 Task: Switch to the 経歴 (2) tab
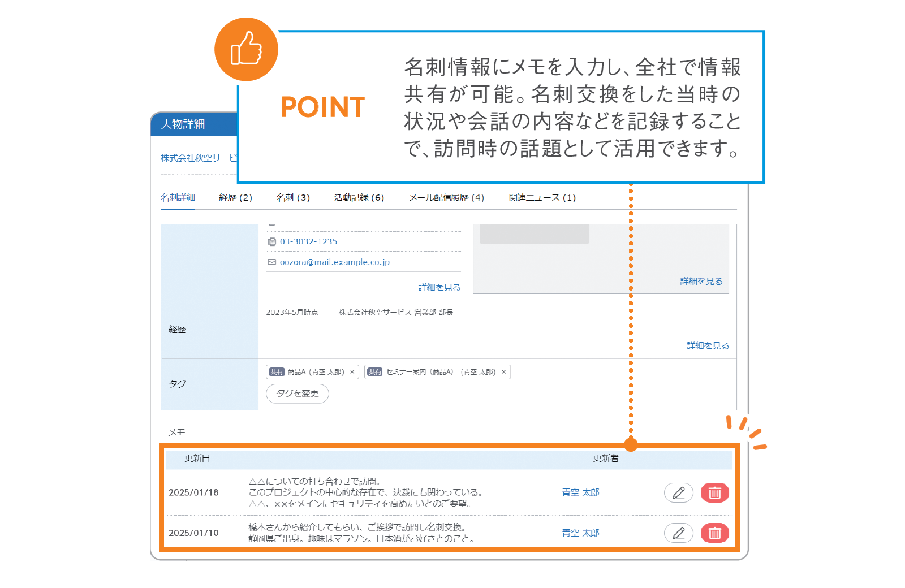coord(235,197)
